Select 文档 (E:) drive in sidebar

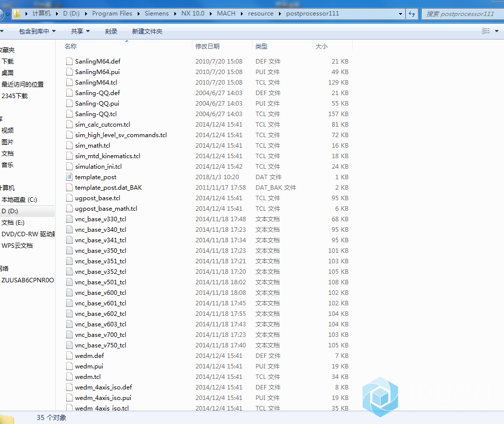tap(13, 223)
